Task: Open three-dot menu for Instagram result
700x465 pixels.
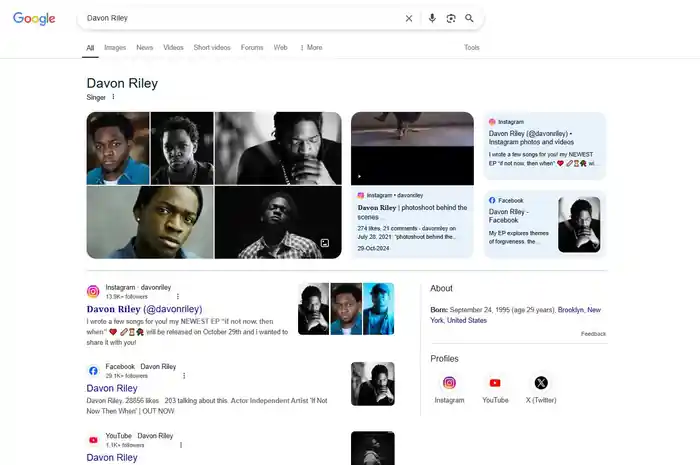Action: coord(178,296)
